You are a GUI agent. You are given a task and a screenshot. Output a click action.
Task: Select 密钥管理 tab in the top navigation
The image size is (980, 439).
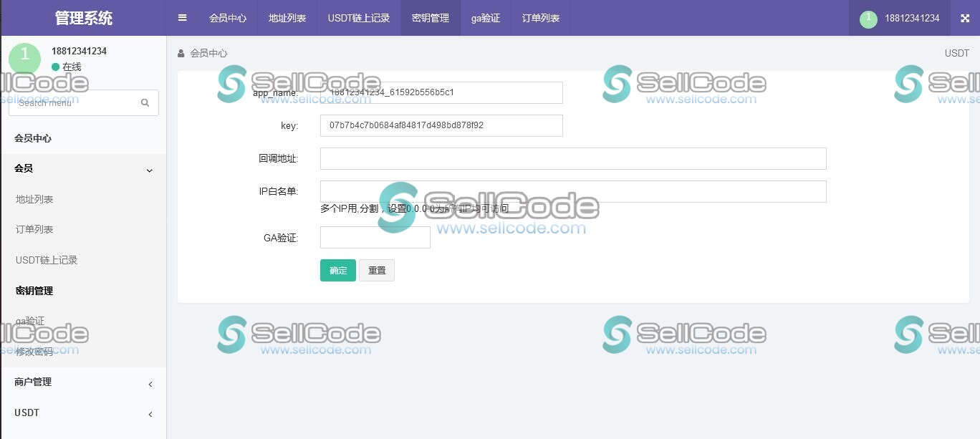click(x=431, y=18)
